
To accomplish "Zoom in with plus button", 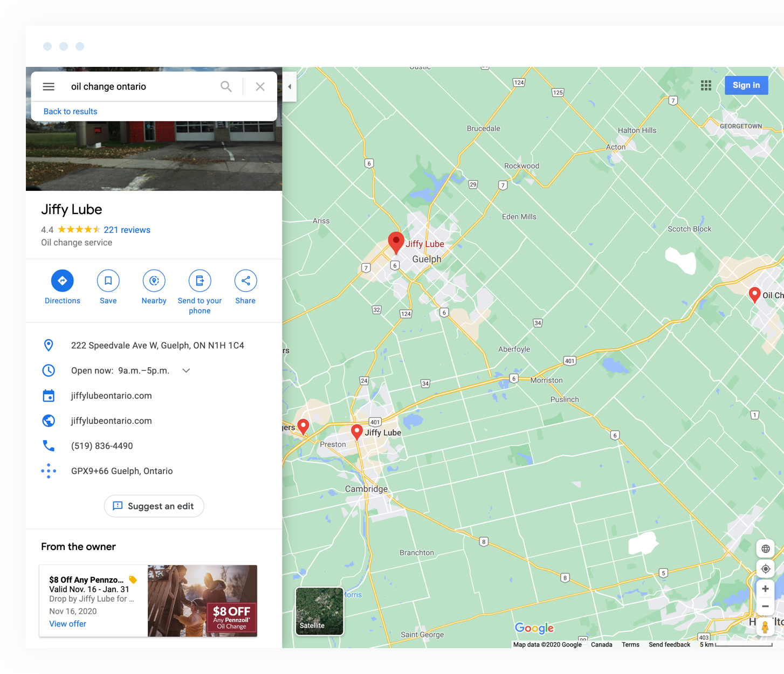I will coord(765,589).
